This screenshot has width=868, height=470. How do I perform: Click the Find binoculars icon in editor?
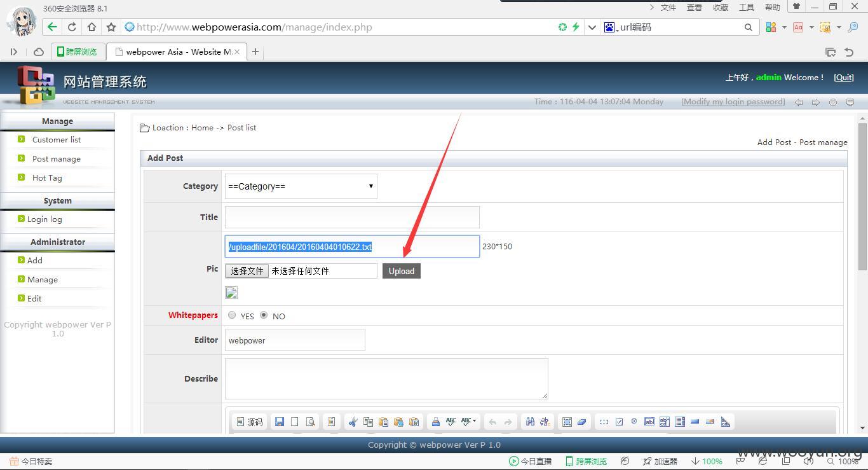pos(530,422)
